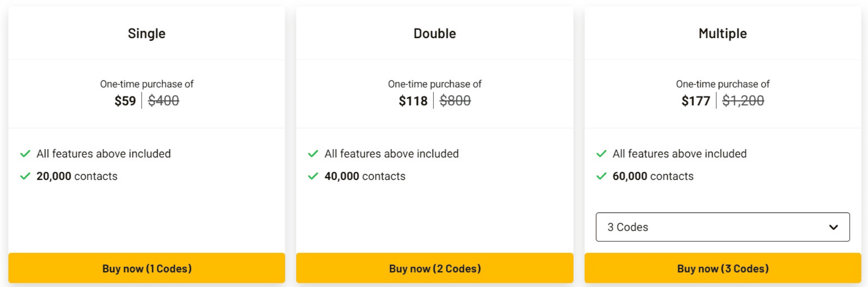Select the Single plan heading
The image size is (868, 287).
pyautogui.click(x=147, y=33)
